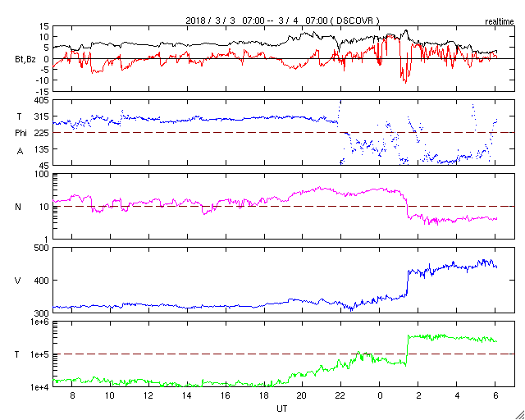Click the '22' hour label on time axis

[341, 396]
